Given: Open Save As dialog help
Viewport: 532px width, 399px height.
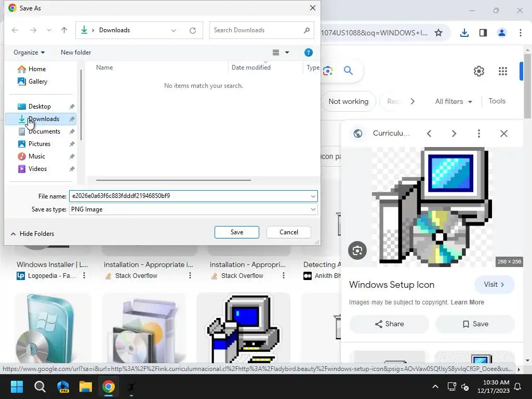Looking at the screenshot, I should pos(309,52).
